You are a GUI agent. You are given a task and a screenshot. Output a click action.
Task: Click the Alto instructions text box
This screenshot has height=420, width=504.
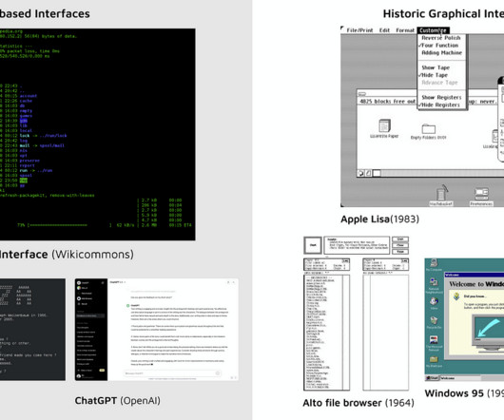357,245
